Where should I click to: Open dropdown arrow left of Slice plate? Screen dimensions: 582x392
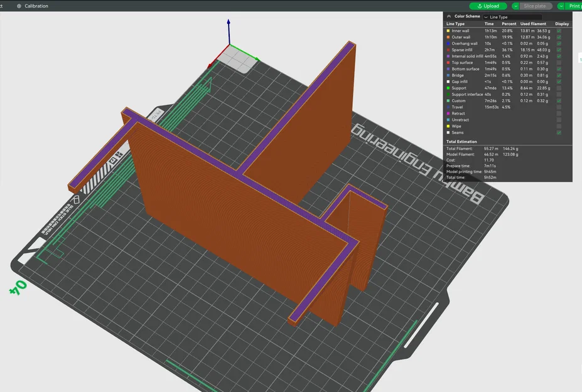(515, 6)
